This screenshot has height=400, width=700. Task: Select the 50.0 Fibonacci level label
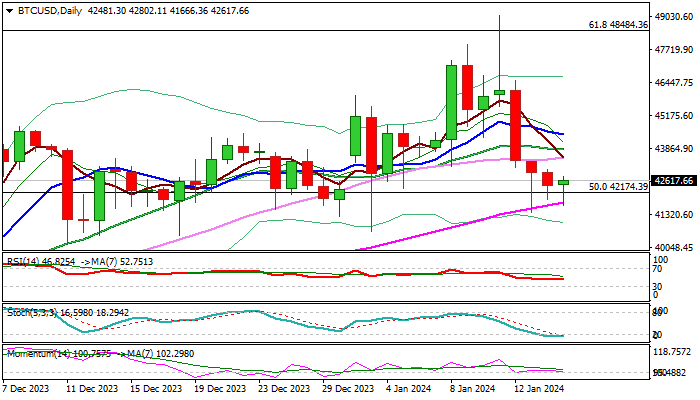[x=618, y=187]
